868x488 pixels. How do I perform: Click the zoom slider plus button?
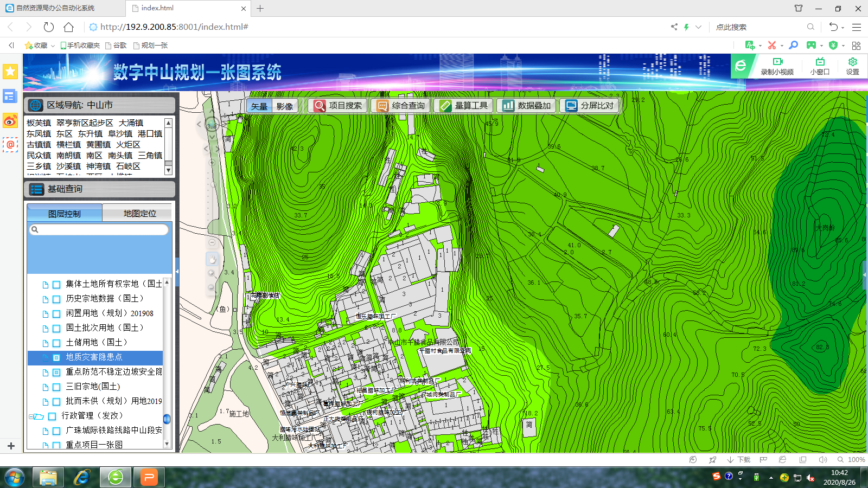tap(212, 163)
